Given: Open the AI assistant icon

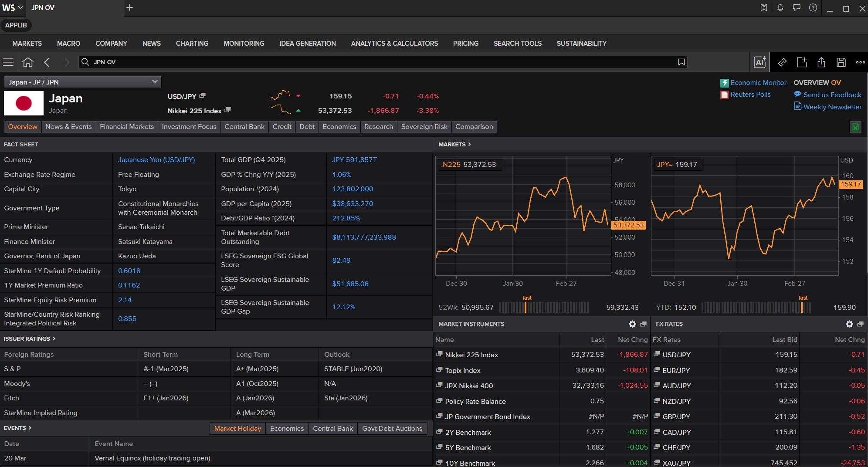Looking at the screenshot, I should tap(760, 62).
